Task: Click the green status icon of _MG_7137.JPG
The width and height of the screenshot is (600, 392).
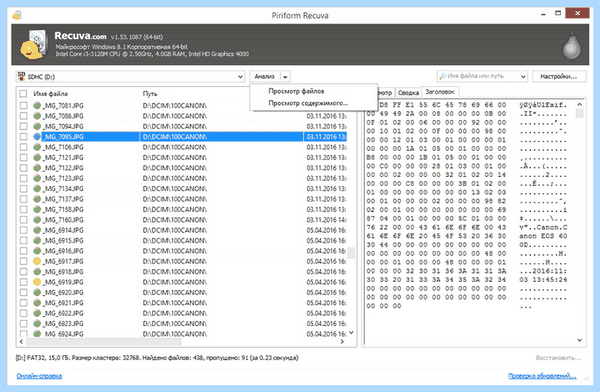Action: tap(37, 199)
